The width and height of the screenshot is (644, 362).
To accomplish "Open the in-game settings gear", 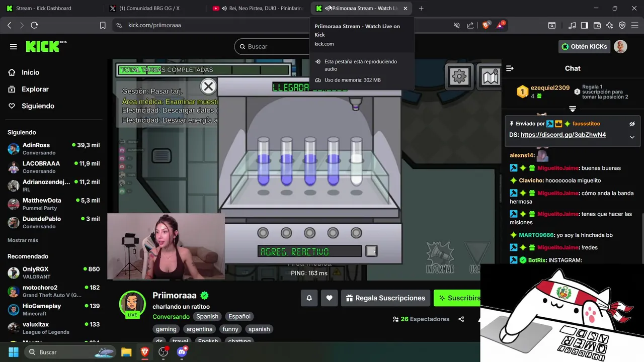I will 459,76.
